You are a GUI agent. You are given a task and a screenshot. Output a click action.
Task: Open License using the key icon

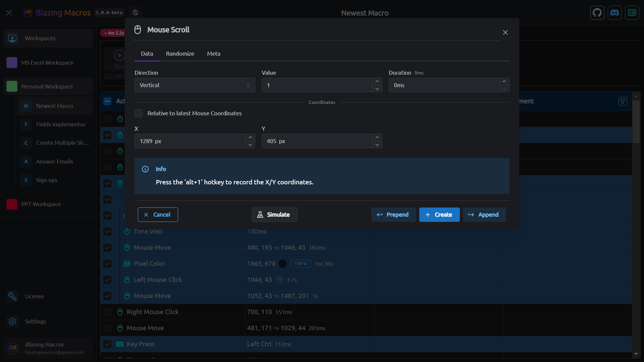12,296
